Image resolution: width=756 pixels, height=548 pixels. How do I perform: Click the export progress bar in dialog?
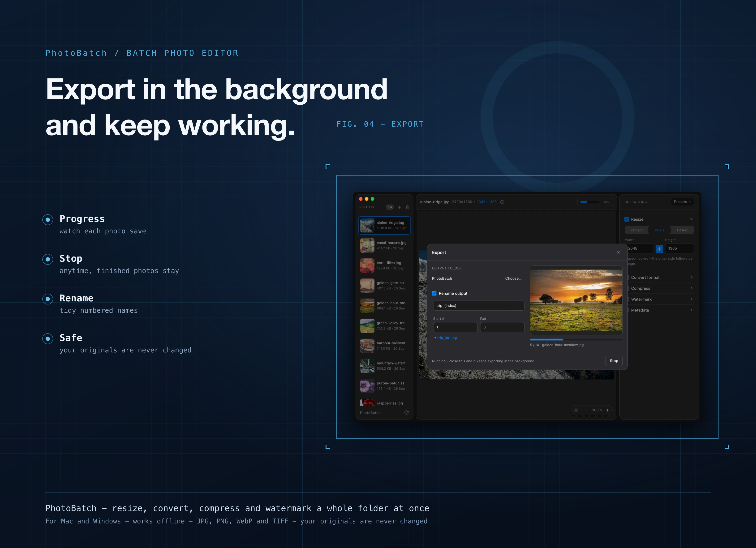(x=576, y=340)
